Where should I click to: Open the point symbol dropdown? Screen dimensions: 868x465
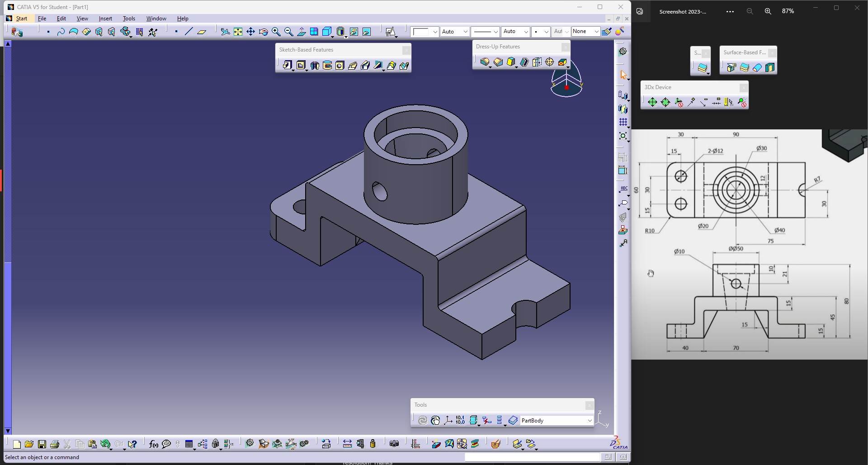pyautogui.click(x=546, y=32)
